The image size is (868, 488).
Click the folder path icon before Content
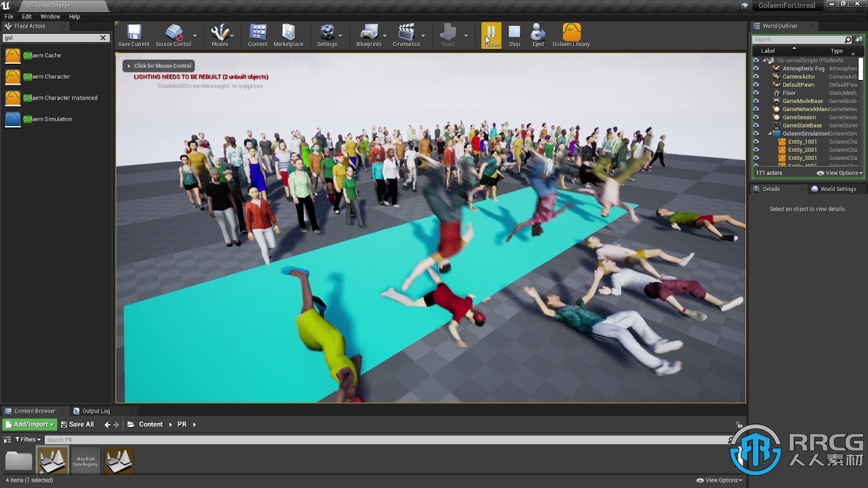[130, 424]
